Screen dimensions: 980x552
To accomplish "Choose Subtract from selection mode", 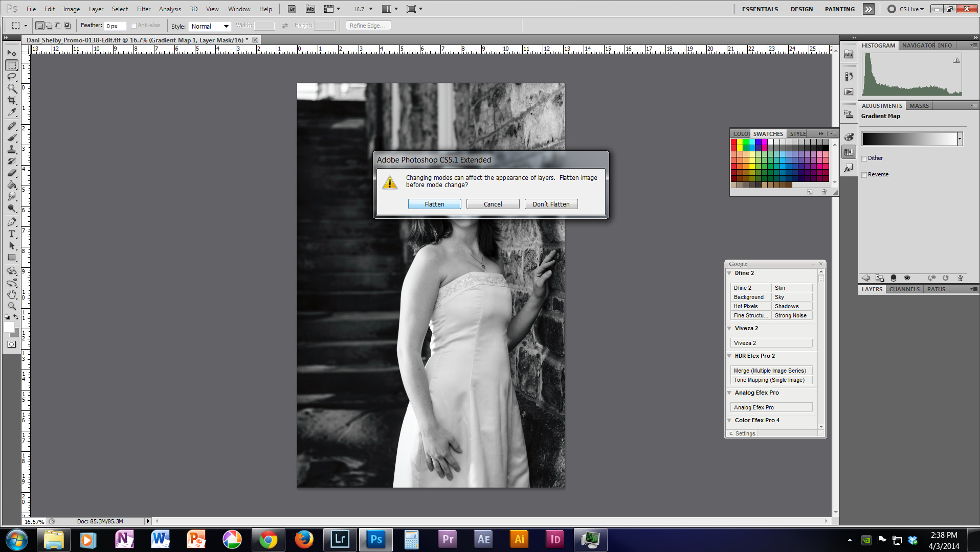I will click(58, 26).
